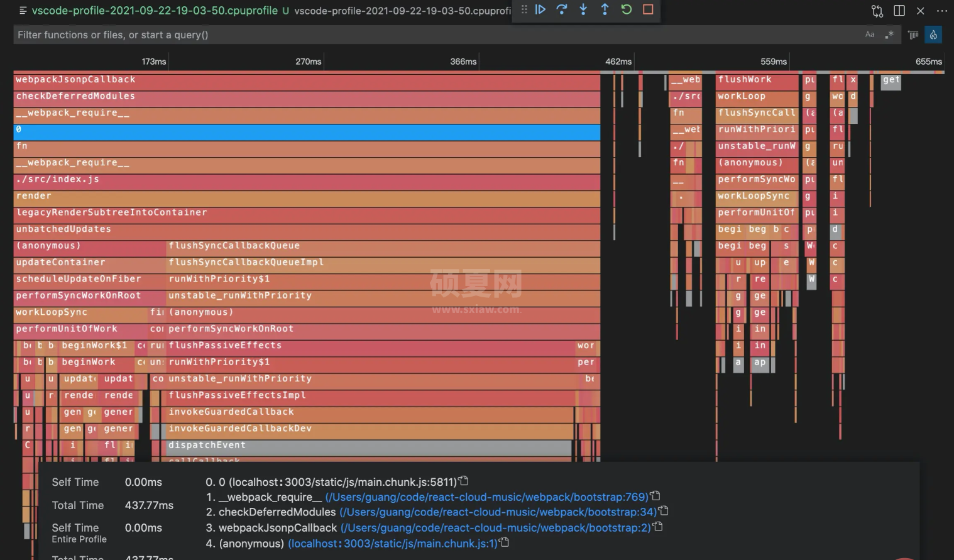Viewport: 954px width, 560px height.
Task: Open the webpack/bootstrap:34 link
Action: coord(498,512)
